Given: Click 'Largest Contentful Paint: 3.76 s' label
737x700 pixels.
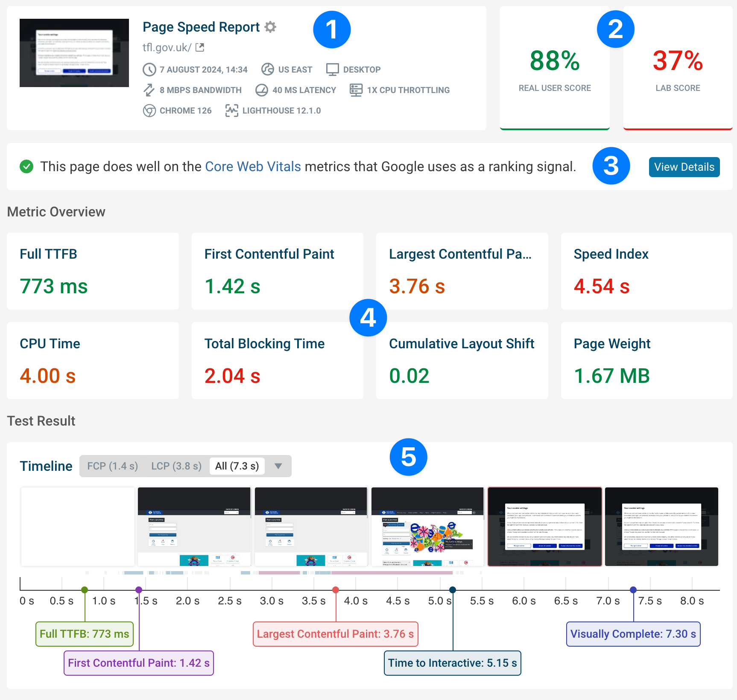Looking at the screenshot, I should tap(336, 634).
